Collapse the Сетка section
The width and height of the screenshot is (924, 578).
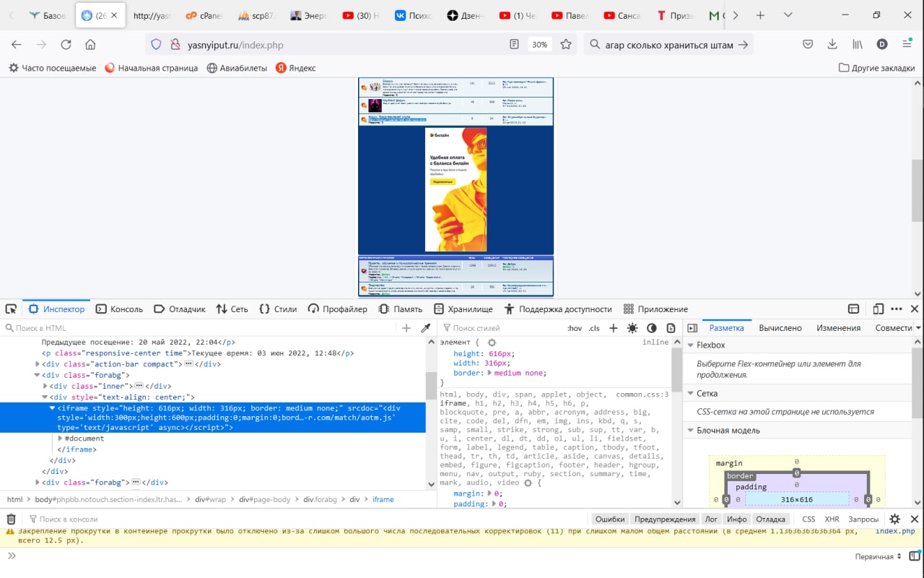tap(690, 394)
